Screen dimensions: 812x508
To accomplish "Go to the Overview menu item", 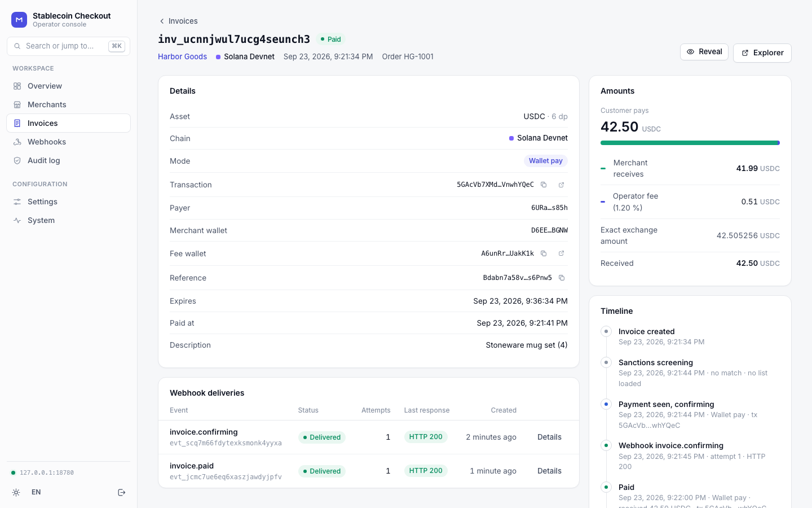I will pyautogui.click(x=68, y=86).
